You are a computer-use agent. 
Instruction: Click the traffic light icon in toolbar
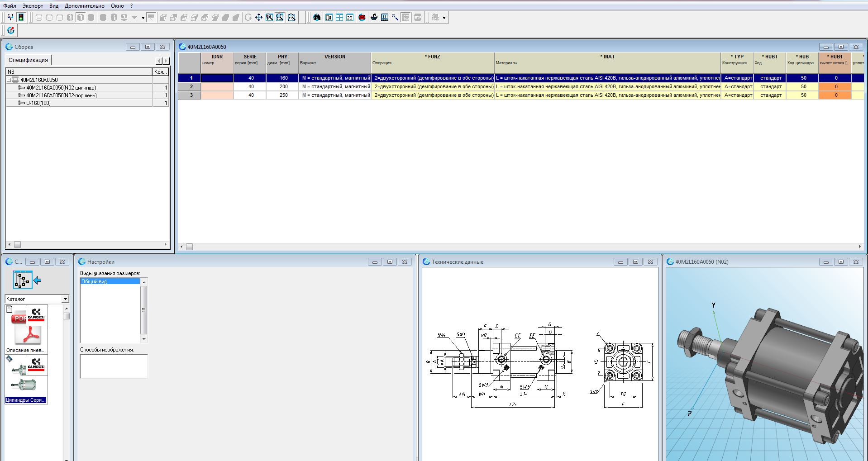pyautogui.click(x=21, y=18)
